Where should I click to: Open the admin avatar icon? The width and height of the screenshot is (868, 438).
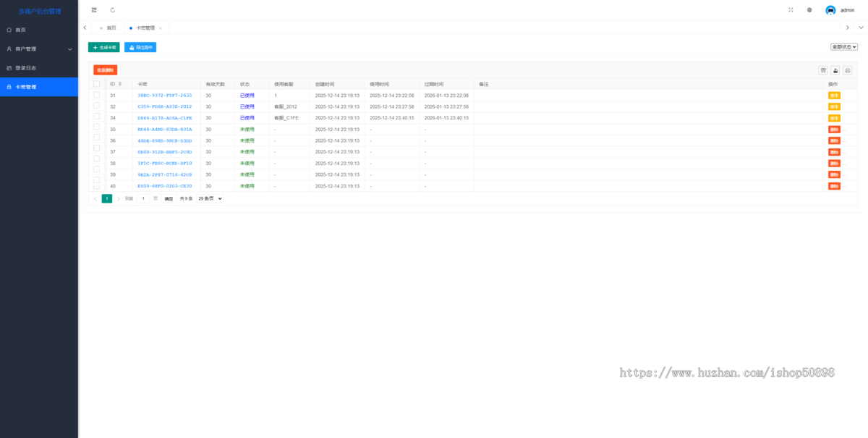[x=830, y=10]
